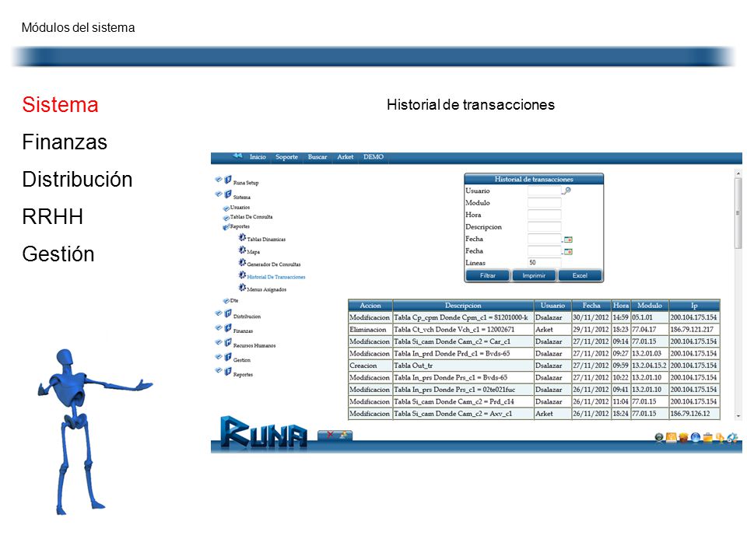Open the Arket menu

(345, 156)
